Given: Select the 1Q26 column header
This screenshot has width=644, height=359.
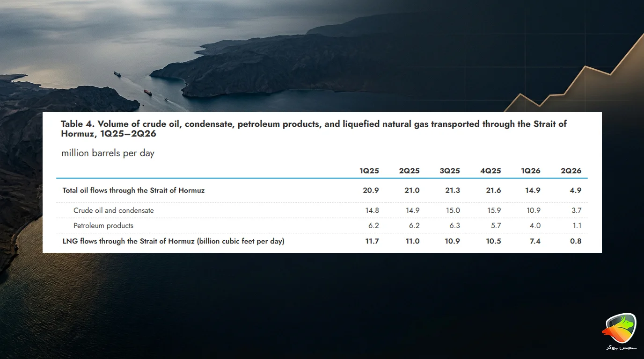Looking at the screenshot, I should 531,171.
